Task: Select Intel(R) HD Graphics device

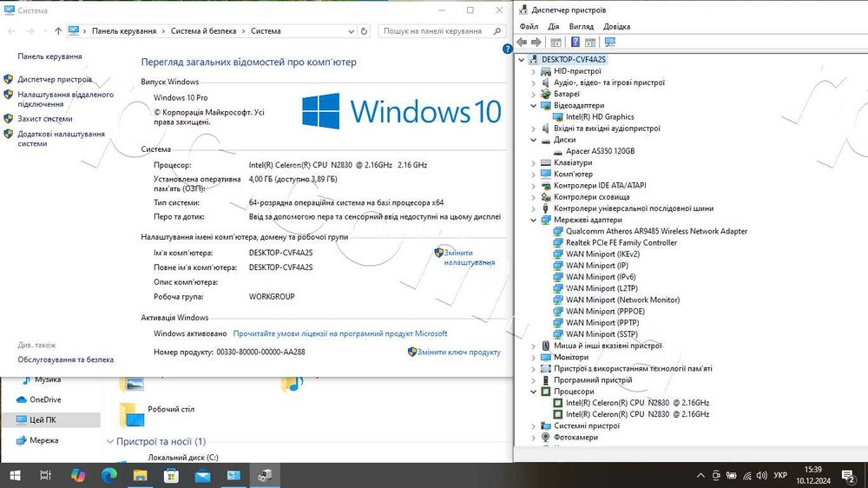Action: [600, 117]
